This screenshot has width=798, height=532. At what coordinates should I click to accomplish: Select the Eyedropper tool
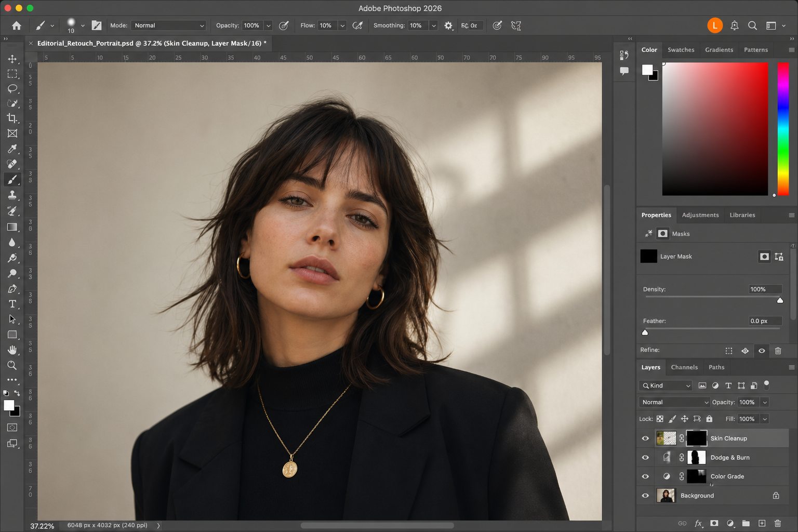[12, 149]
